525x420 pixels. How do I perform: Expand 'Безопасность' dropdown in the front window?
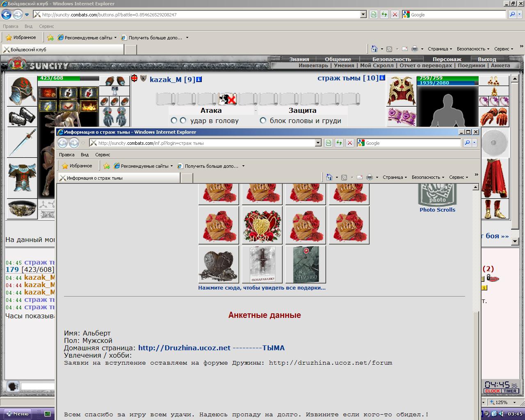click(x=428, y=177)
